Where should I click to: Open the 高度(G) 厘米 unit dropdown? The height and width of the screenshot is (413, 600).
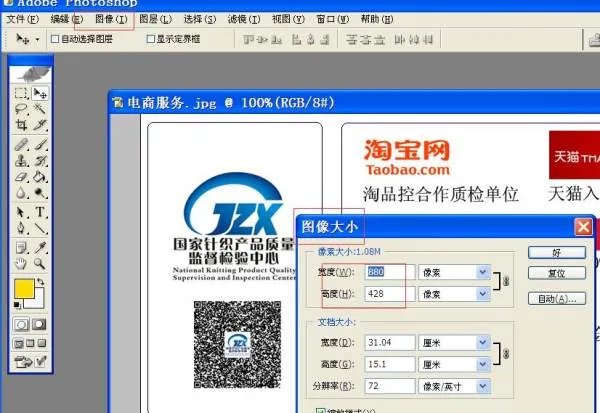(483, 364)
